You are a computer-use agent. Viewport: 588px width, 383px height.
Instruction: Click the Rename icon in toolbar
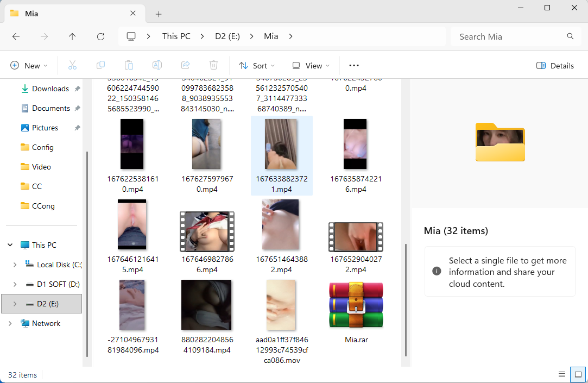157,65
